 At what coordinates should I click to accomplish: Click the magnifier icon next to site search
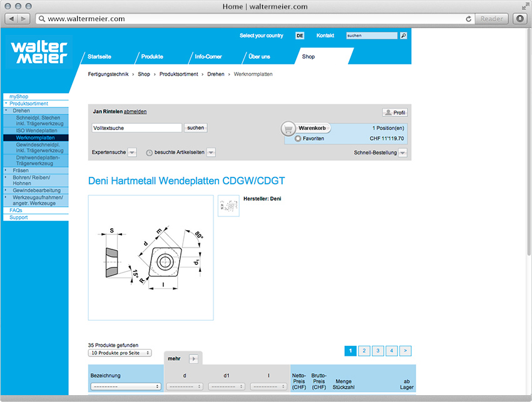(x=404, y=36)
